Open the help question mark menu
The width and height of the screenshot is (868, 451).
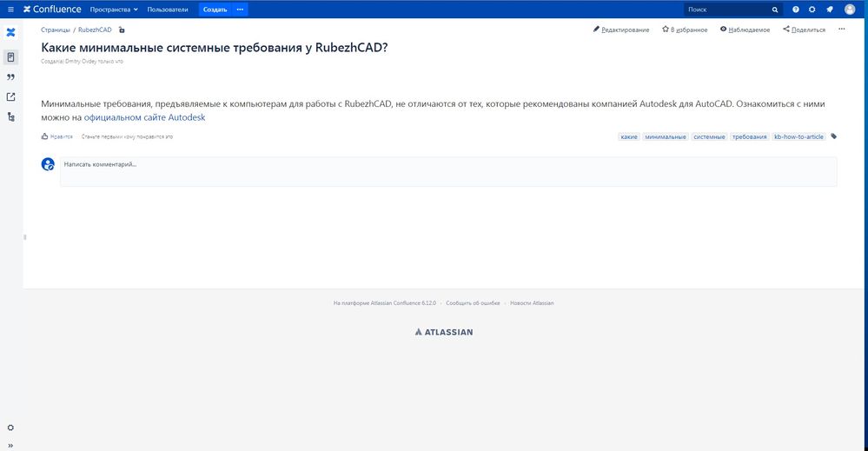[796, 10]
